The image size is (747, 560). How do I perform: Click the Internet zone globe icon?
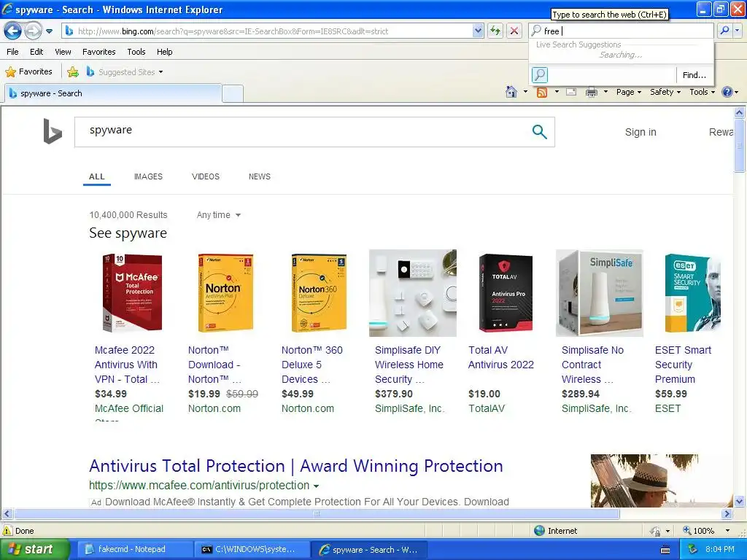pyautogui.click(x=539, y=531)
